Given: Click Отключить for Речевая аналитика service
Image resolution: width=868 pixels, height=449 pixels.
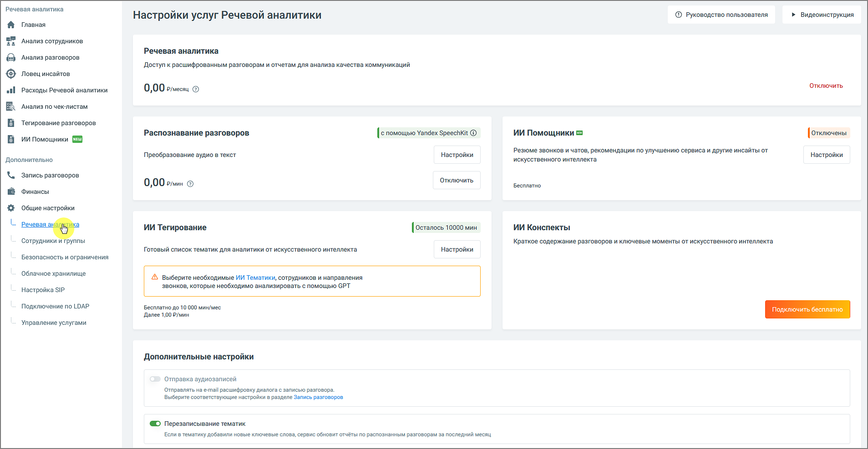Looking at the screenshot, I should [826, 86].
